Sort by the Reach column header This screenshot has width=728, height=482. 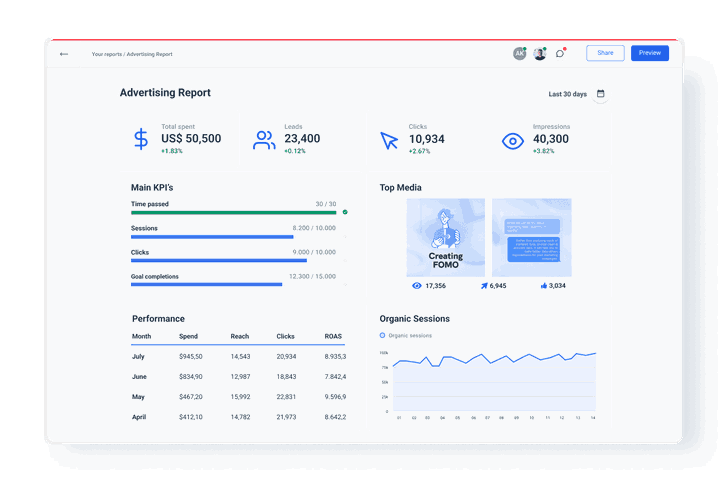point(240,336)
